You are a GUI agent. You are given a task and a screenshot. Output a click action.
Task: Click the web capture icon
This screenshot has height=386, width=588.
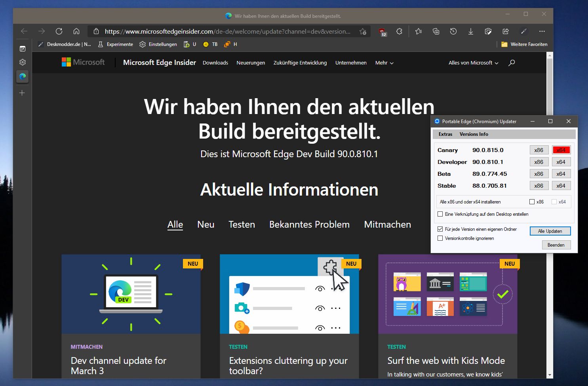coord(488,31)
